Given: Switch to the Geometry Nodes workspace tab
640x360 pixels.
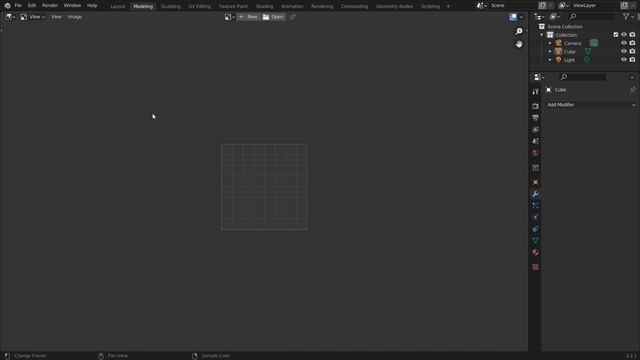Looking at the screenshot, I should (394, 6).
